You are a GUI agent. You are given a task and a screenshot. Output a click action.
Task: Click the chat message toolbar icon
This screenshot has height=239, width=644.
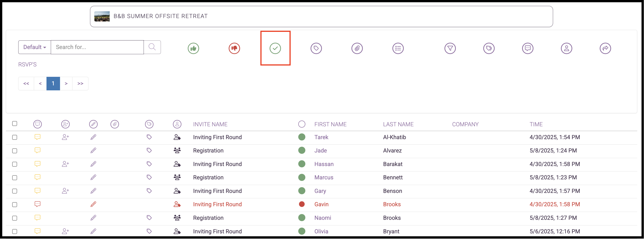pos(528,48)
